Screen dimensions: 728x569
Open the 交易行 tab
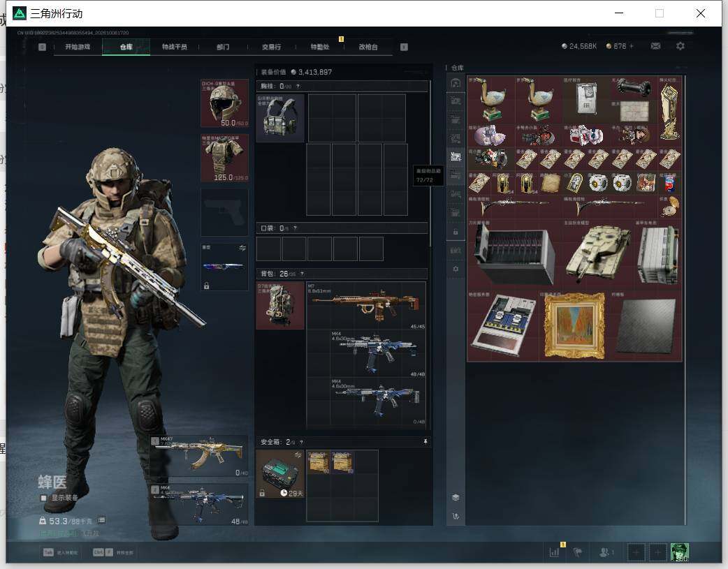[271, 47]
